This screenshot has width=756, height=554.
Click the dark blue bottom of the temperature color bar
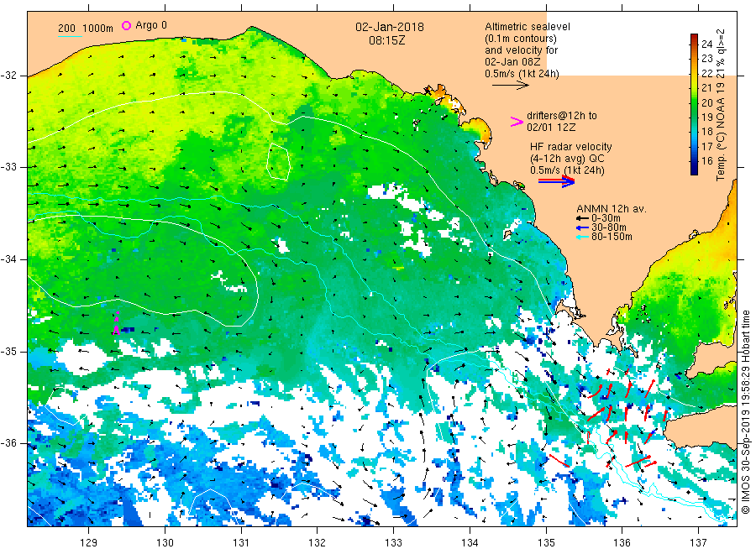(x=695, y=170)
